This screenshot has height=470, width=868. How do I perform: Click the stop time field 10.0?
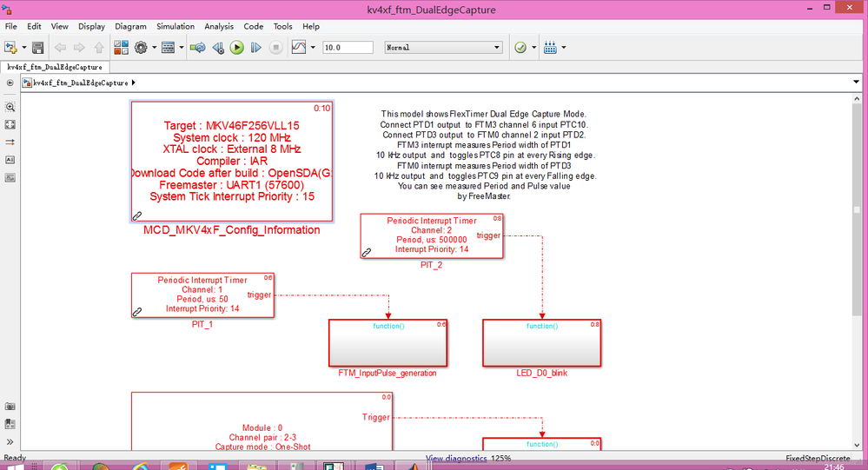pyautogui.click(x=348, y=48)
